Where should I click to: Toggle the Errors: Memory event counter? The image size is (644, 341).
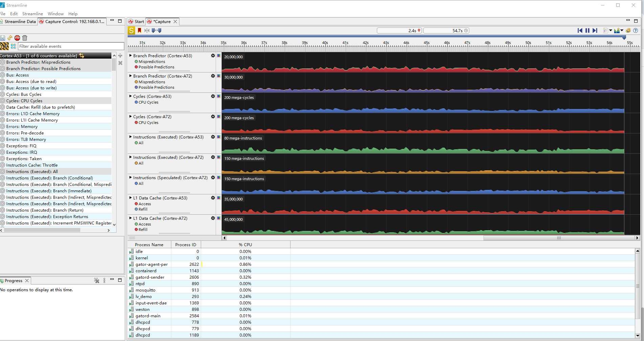22,127
